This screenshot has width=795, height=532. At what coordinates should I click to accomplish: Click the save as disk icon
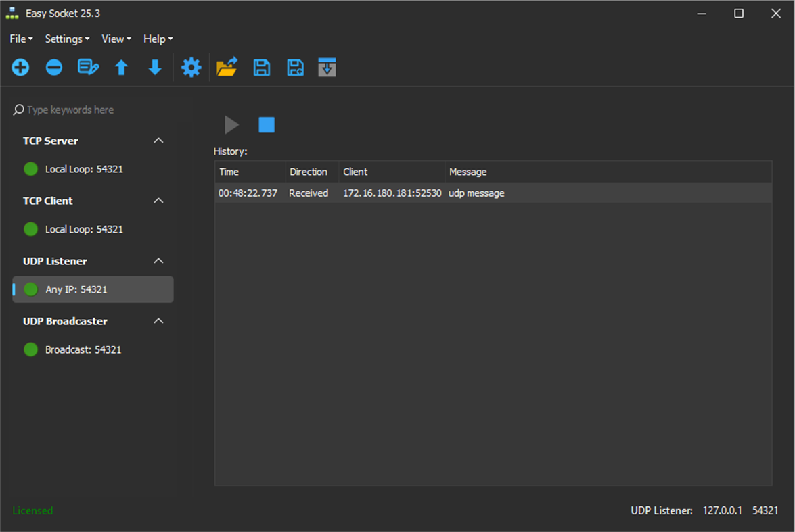[295, 68]
